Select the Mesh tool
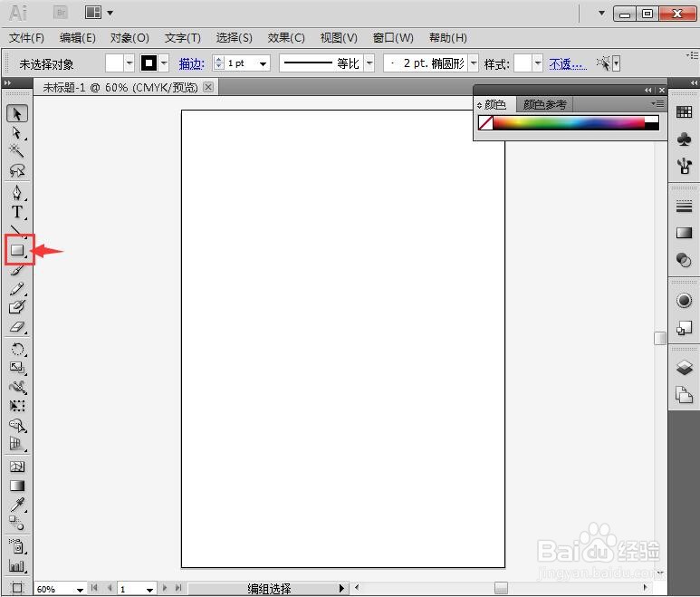700x597 pixels. [x=17, y=467]
